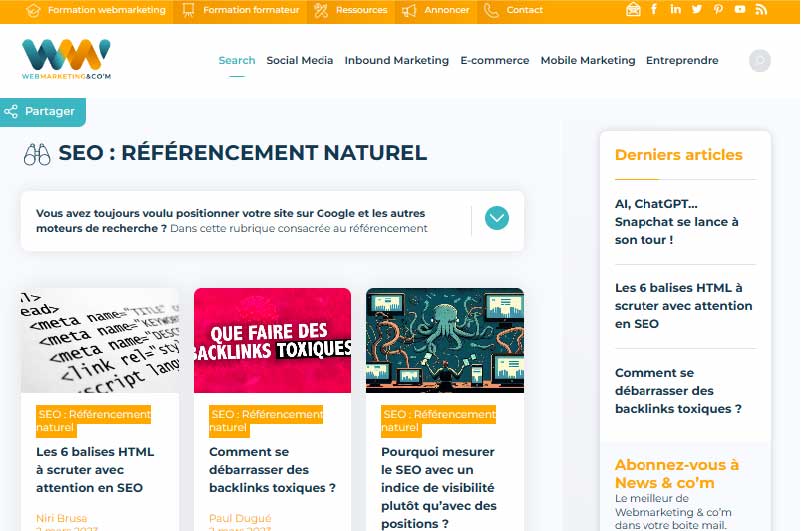The height and width of the screenshot is (531, 801).
Task: Select the E-commerce navigation tab
Action: (x=494, y=60)
